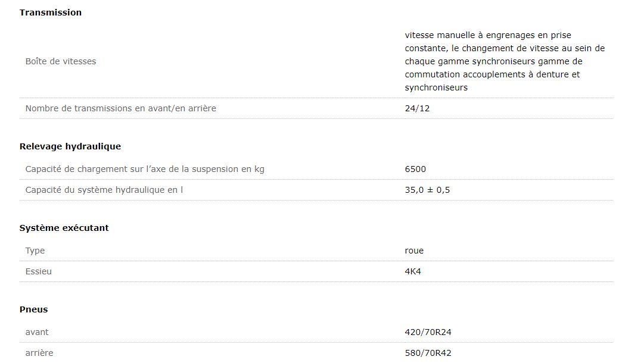Click "Capacité du système hydraulique en l" label
This screenshot has height=363, width=644.
coord(104,190)
